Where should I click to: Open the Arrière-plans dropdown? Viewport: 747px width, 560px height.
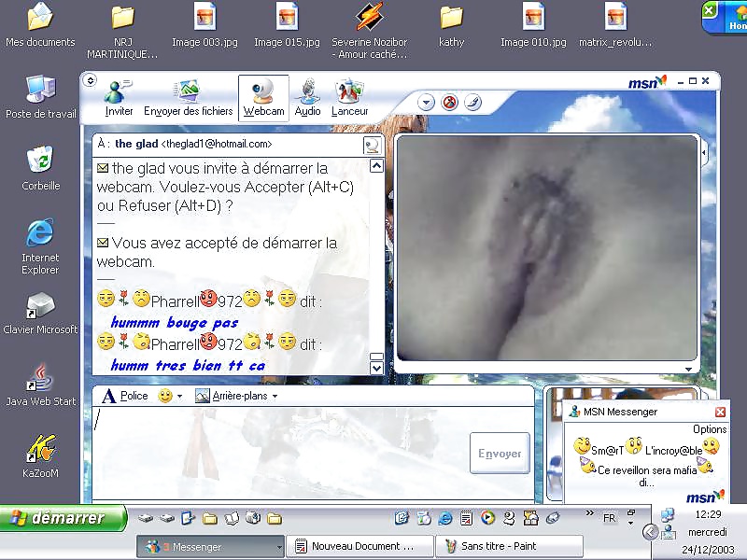coord(275,396)
